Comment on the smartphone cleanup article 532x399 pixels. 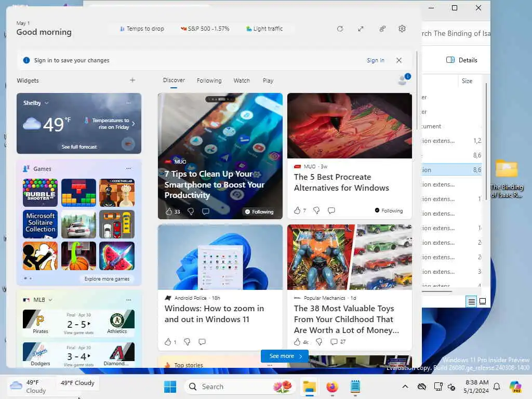click(x=206, y=211)
